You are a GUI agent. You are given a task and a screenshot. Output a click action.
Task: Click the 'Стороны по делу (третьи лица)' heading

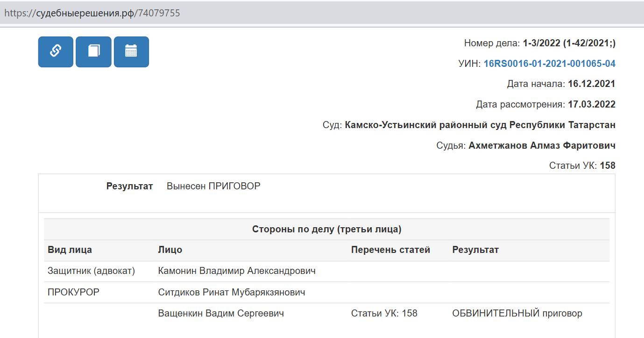click(x=326, y=230)
